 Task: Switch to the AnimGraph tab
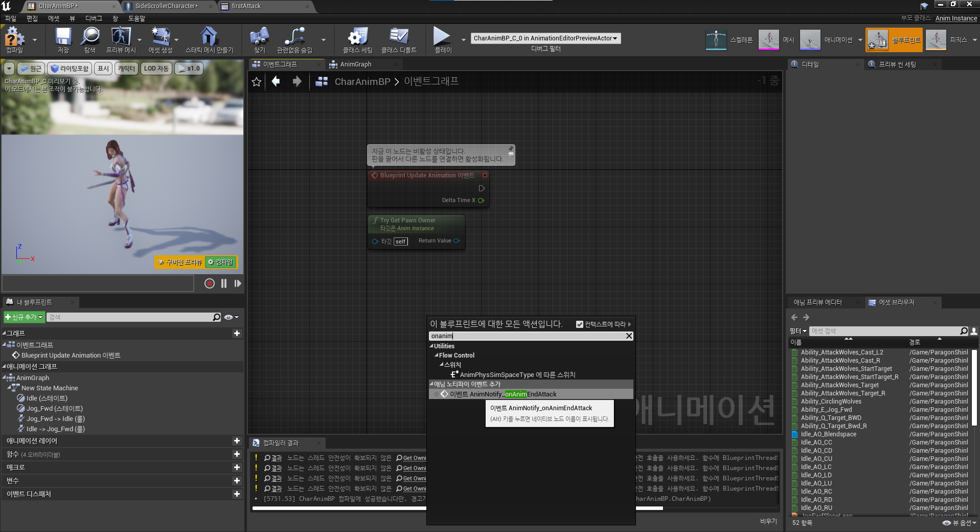click(356, 64)
